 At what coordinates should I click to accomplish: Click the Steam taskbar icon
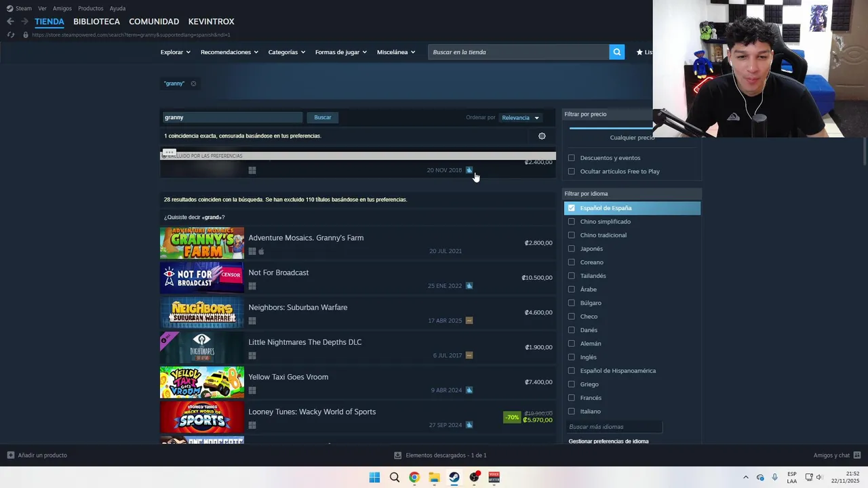(454, 477)
